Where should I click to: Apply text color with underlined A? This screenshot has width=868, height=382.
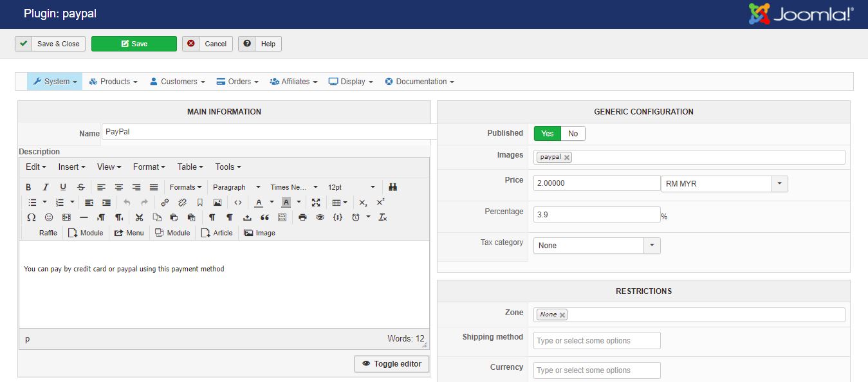[259, 203]
